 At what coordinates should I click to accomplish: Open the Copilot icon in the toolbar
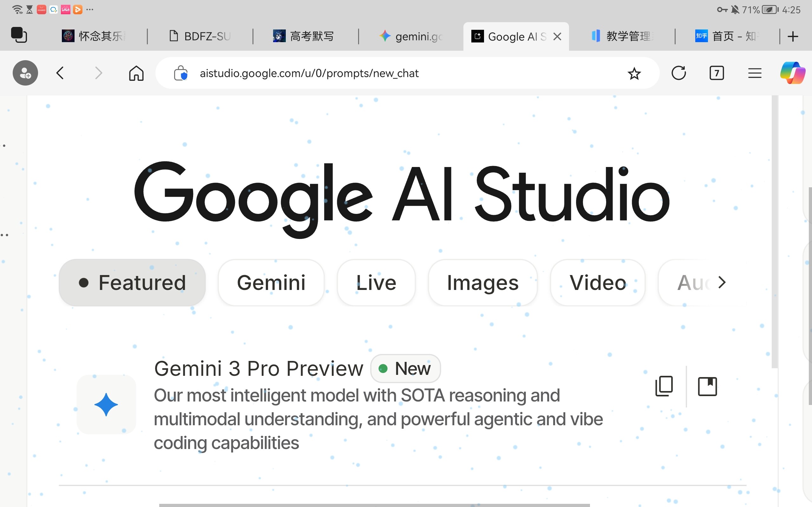click(793, 73)
